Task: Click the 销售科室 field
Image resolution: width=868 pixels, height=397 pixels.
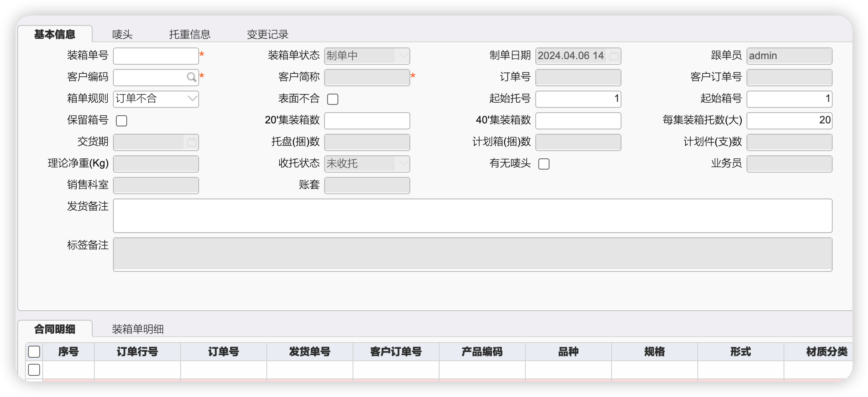Action: click(156, 185)
